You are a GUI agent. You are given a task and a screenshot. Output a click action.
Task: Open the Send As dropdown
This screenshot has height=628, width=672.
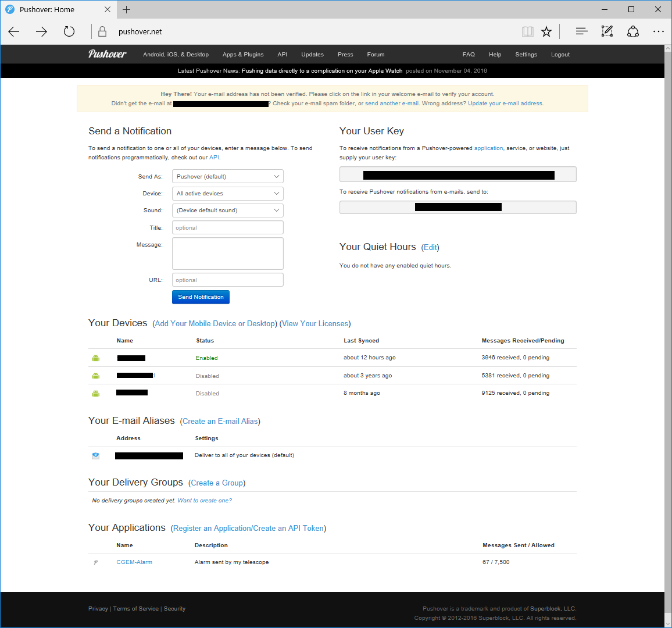point(227,176)
